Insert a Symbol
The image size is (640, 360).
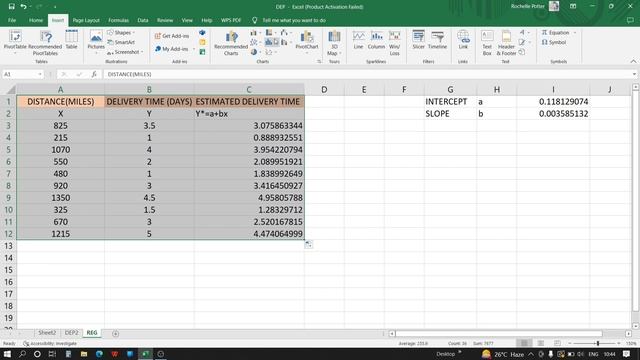(554, 42)
